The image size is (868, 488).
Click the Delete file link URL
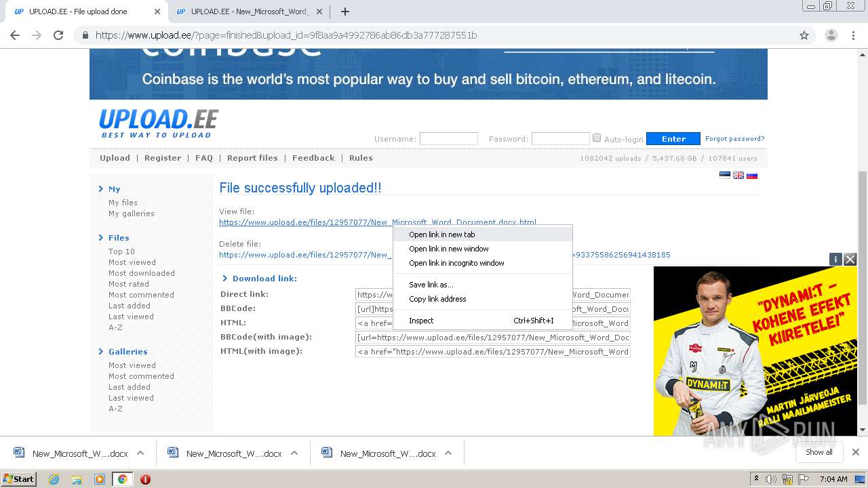pos(444,255)
